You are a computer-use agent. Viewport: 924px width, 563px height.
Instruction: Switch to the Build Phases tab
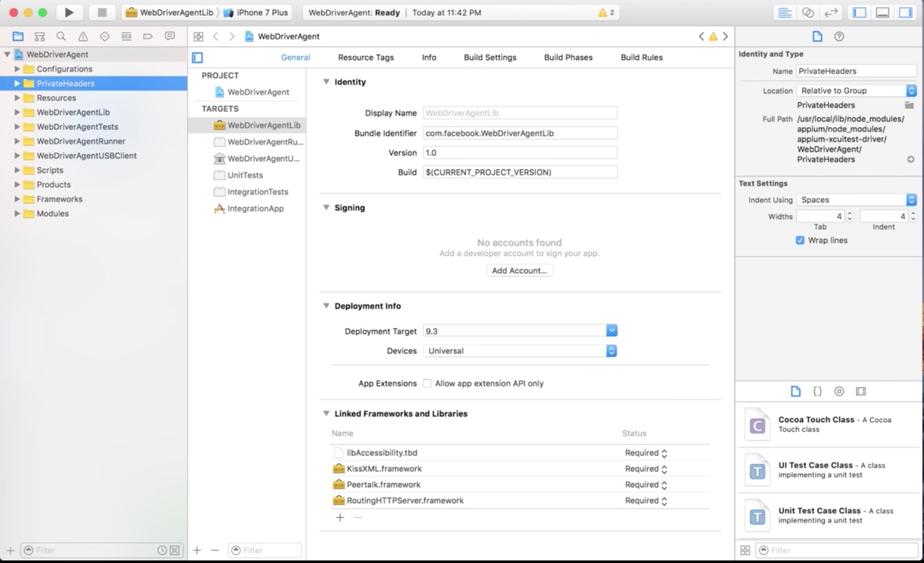click(x=568, y=57)
